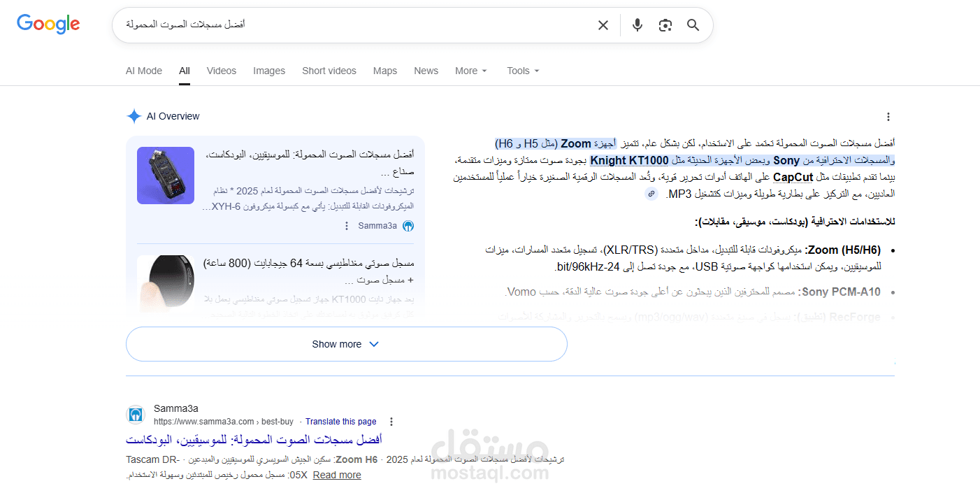This screenshot has height=493, width=980.
Task: Click Samma3a site name in search result
Action: point(176,408)
